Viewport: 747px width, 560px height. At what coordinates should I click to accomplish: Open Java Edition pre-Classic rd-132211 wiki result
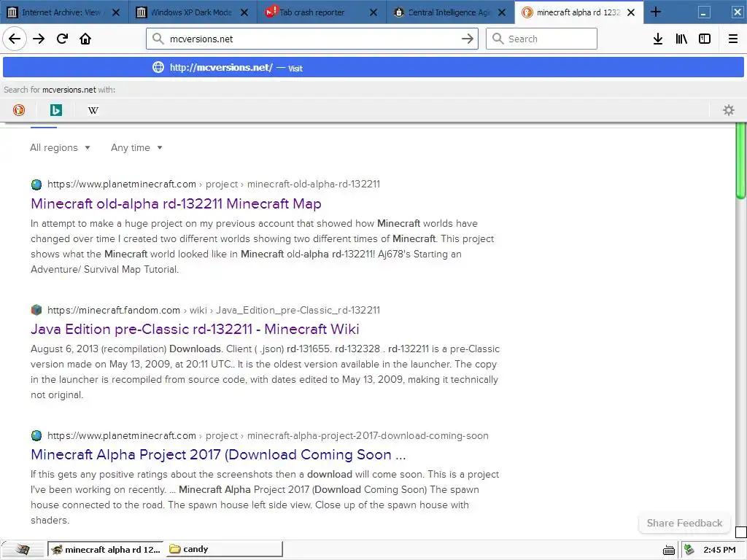click(195, 329)
